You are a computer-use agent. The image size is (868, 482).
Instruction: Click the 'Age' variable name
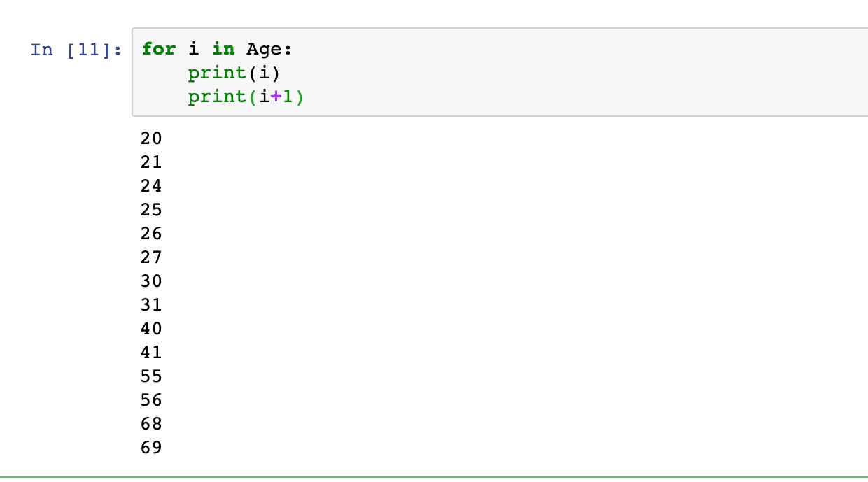click(263, 50)
